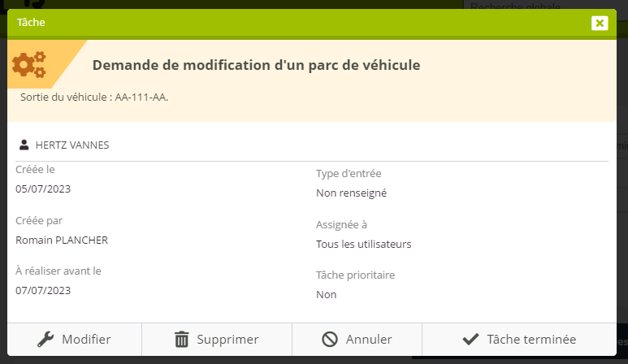This screenshot has width=628, height=364.
Task: Click the due date 07/07/2023
Action: coord(43,290)
